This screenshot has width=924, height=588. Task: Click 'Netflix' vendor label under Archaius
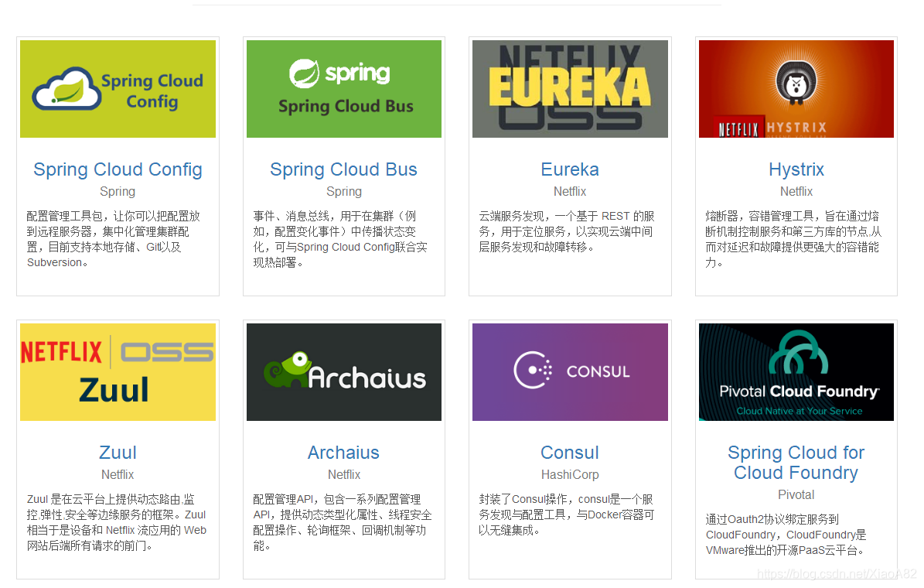[344, 475]
